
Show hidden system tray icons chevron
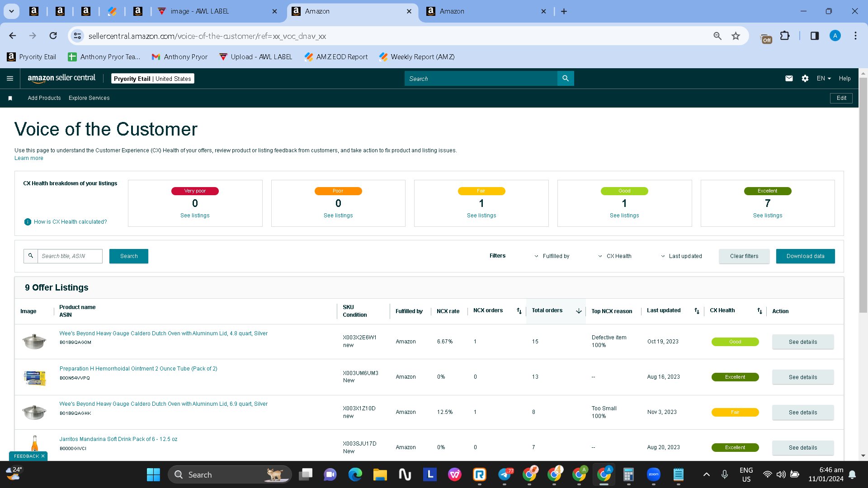pyautogui.click(x=706, y=474)
